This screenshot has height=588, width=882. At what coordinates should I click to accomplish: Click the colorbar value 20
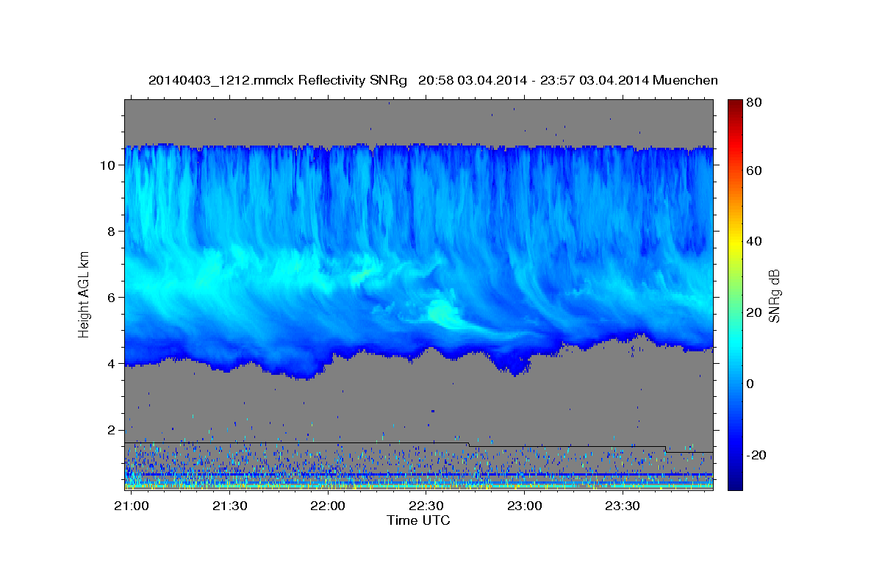point(753,312)
